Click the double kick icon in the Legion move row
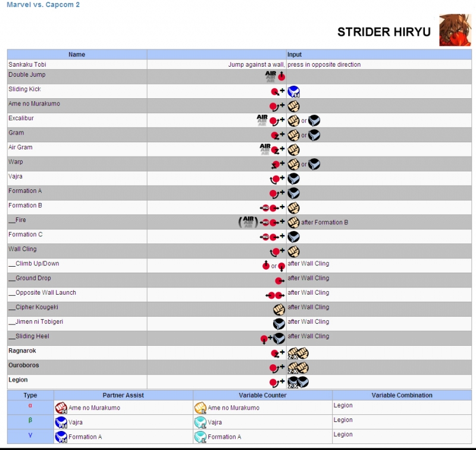Screen dimensions: 476x450 pos(298,383)
